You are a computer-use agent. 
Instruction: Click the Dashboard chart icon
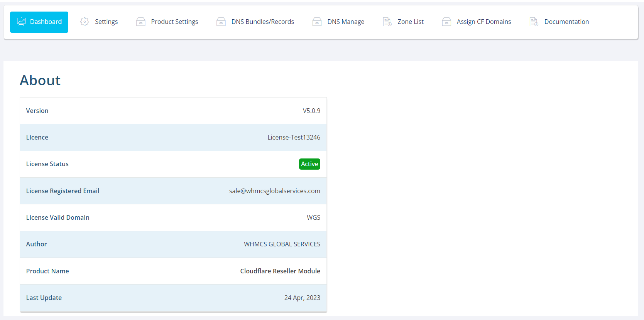tap(21, 22)
